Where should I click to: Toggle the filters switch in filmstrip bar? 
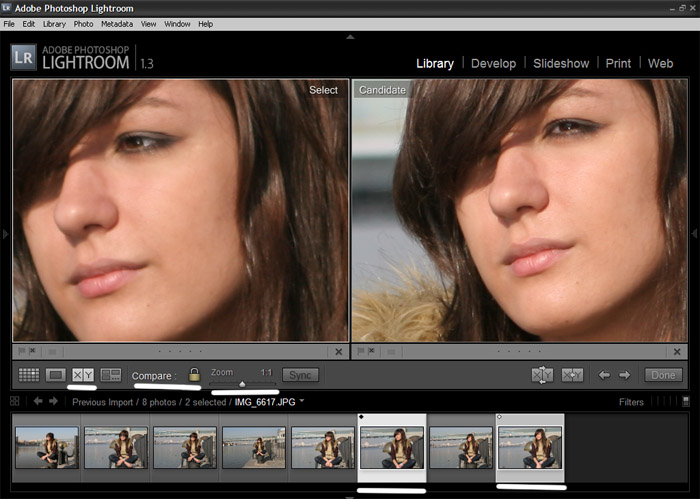point(686,401)
